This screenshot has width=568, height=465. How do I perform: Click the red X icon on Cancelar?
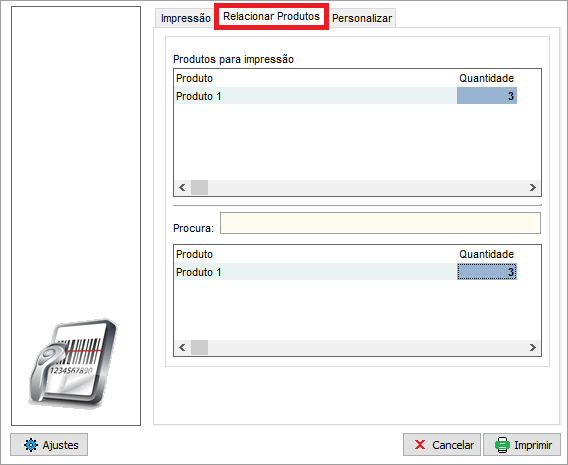(x=420, y=444)
